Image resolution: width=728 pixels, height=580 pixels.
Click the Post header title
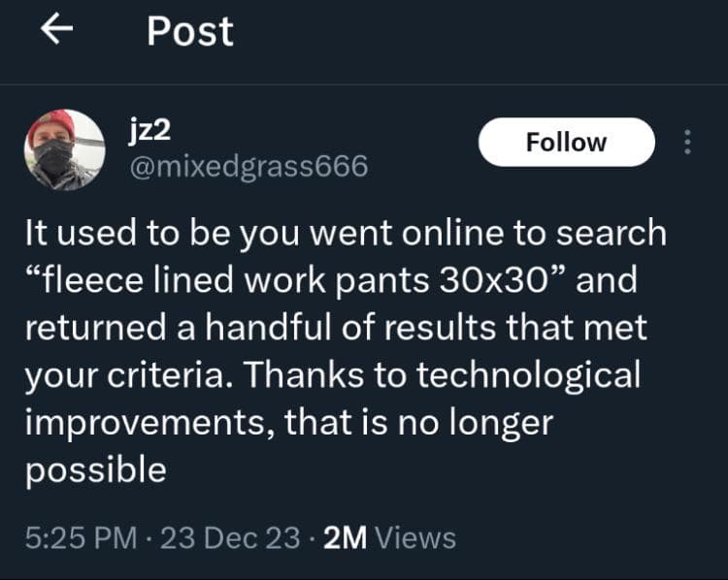point(190,31)
